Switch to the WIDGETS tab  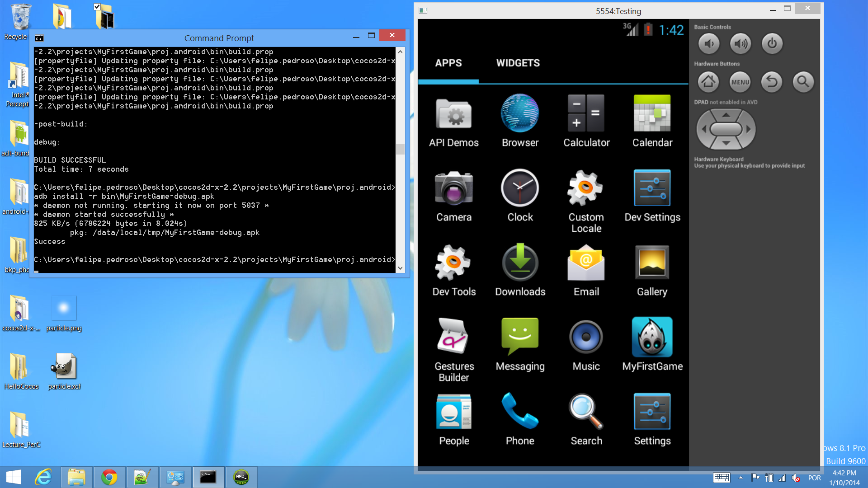tap(518, 63)
